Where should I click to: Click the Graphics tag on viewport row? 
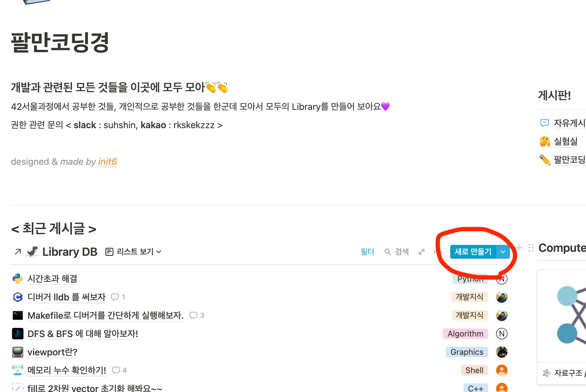pos(467,352)
